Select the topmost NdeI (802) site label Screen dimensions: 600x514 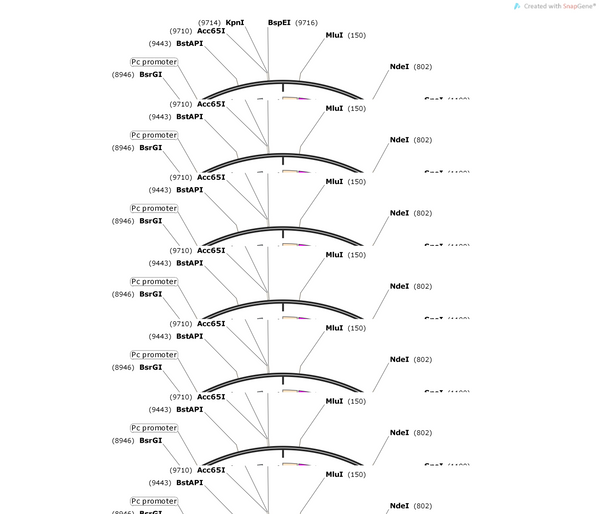point(411,67)
